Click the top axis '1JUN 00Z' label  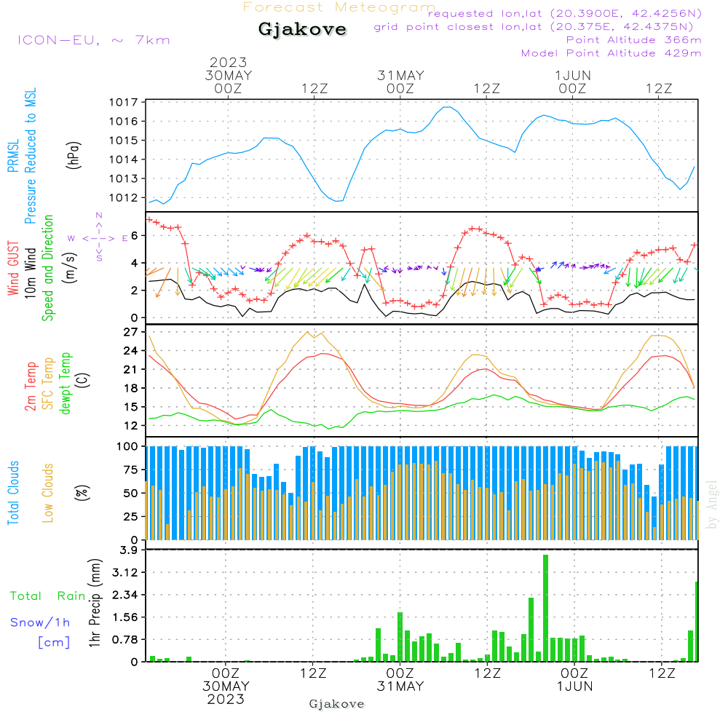pos(572,82)
